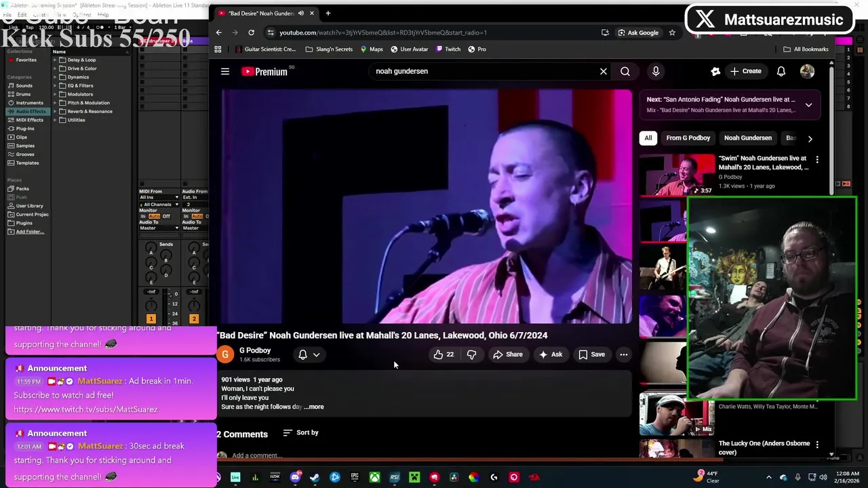Show more video description text

coord(315,407)
